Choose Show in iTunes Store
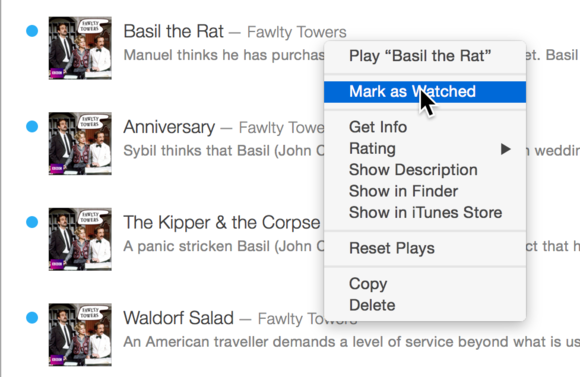 (425, 213)
